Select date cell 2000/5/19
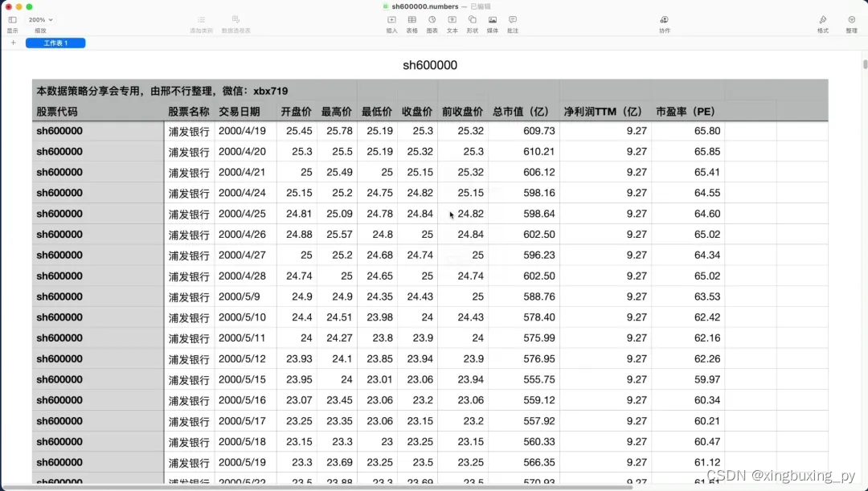 pyautogui.click(x=245, y=462)
